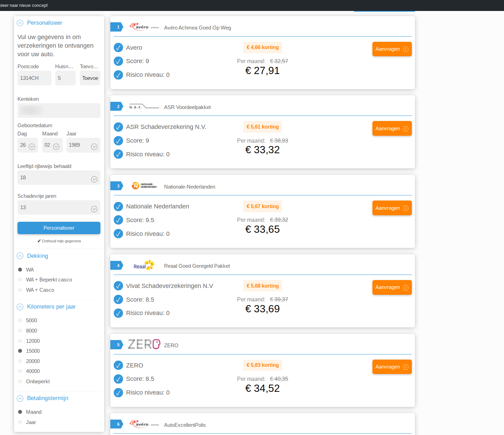Choose 40000 kilometers per year

coord(20,371)
